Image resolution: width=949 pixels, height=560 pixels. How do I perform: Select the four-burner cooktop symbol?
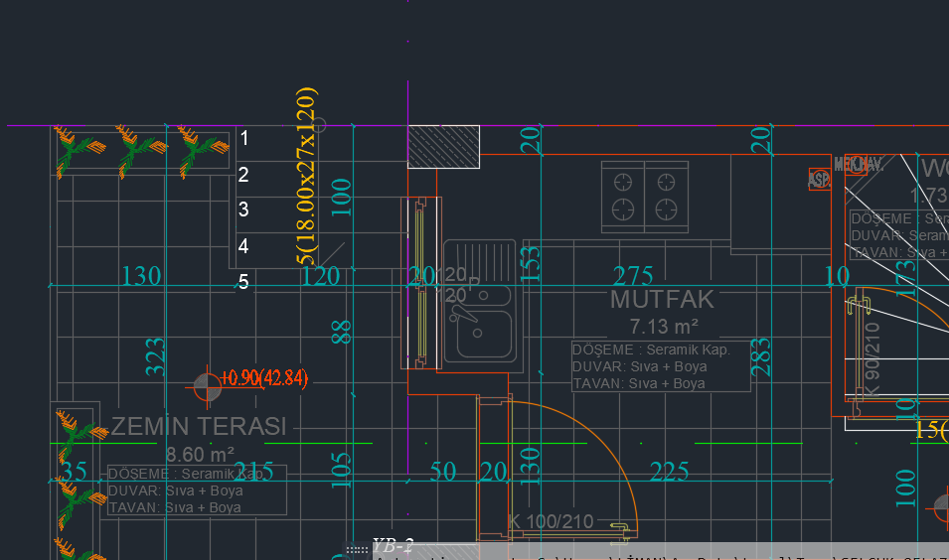pyautogui.click(x=645, y=197)
